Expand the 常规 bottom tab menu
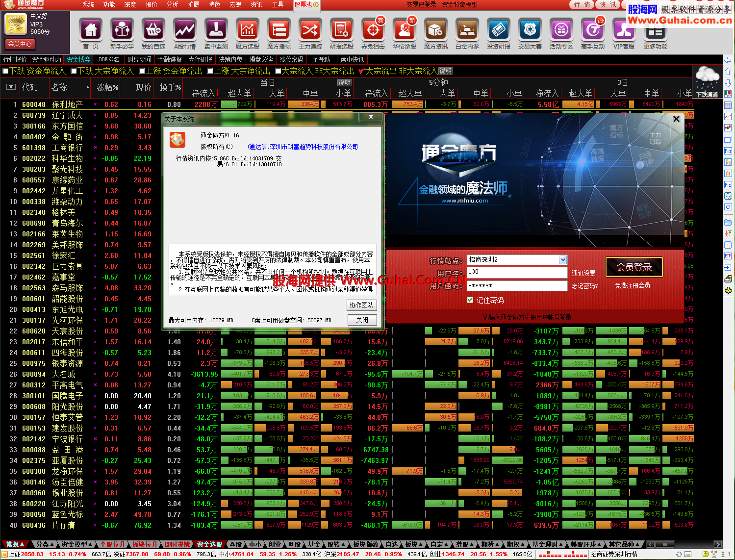Image resolution: width=735 pixels, height=560 pixels. [x=16, y=544]
